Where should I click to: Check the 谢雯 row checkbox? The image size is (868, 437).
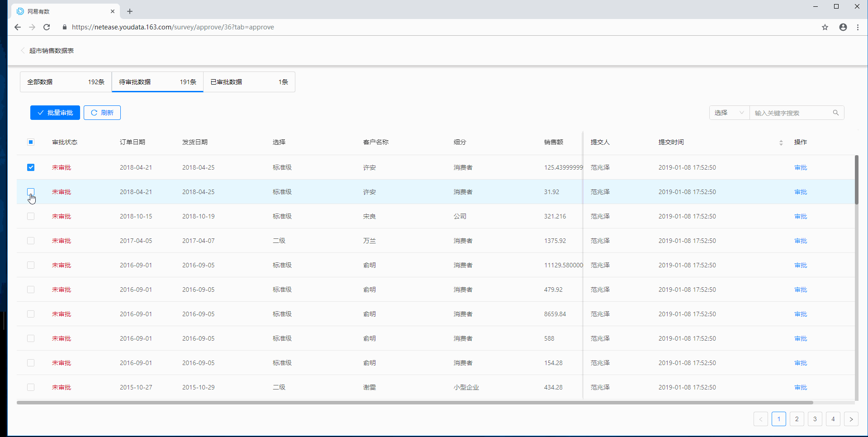pos(31,387)
